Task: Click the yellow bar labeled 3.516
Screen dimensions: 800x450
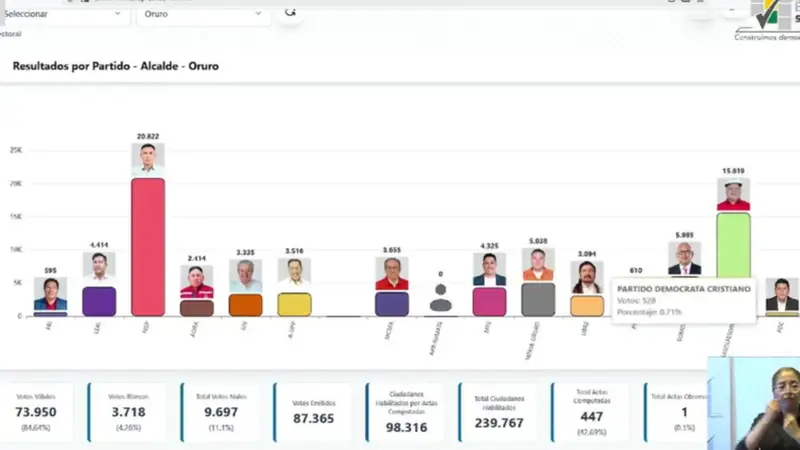Action: coord(294,304)
